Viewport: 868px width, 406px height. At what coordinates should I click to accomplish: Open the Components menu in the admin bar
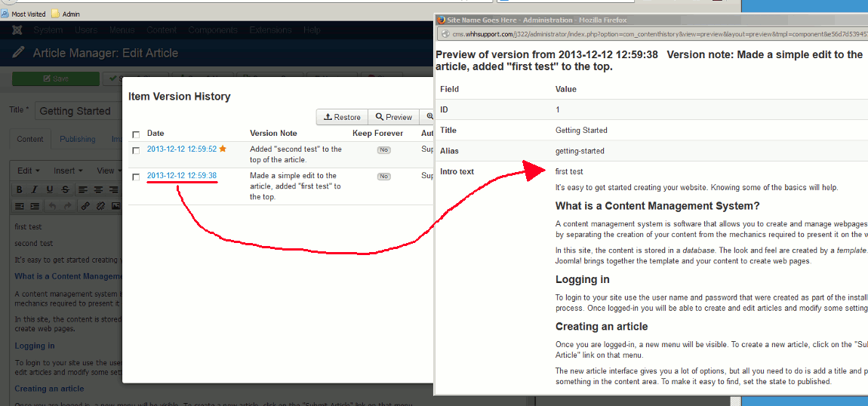point(213,30)
